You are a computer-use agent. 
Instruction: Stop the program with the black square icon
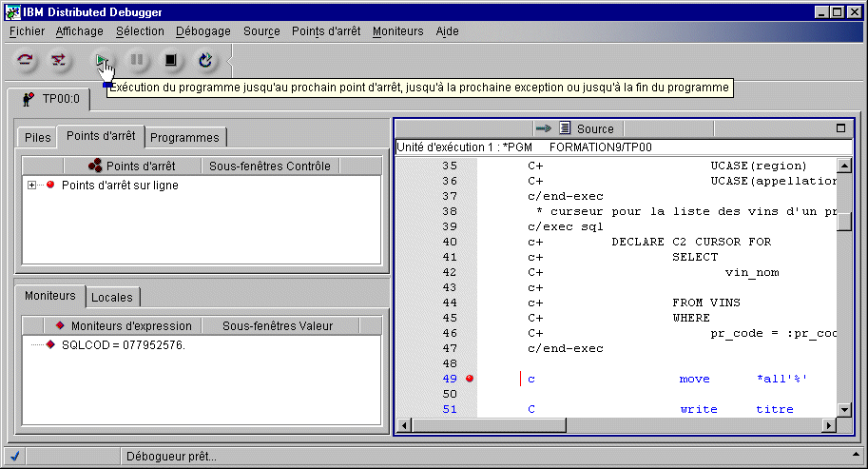pos(171,61)
